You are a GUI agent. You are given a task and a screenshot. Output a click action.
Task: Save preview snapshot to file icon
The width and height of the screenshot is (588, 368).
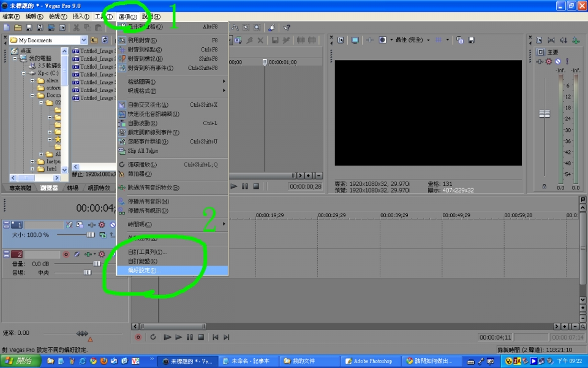[x=472, y=40]
